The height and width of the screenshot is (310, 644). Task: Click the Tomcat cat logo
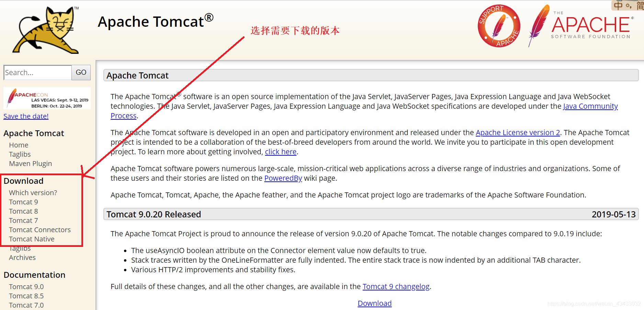(46, 30)
